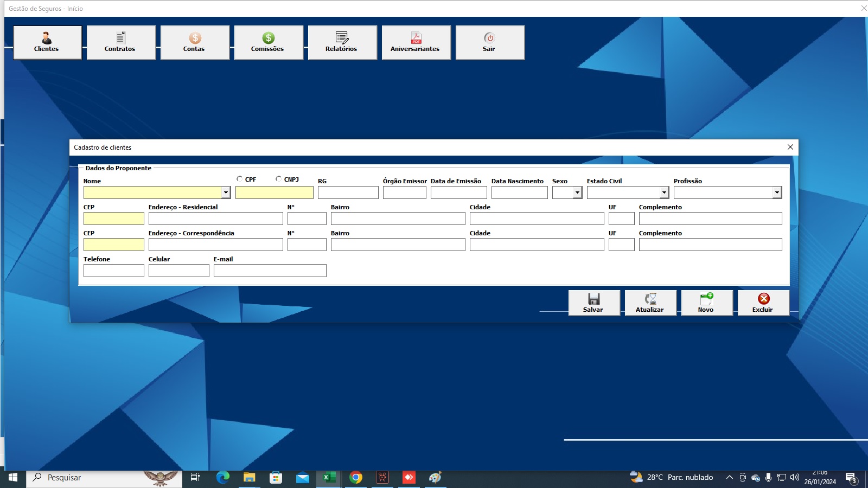Viewport: 868px width, 488px height.
Task: Open the Contratos module
Action: coord(121,42)
